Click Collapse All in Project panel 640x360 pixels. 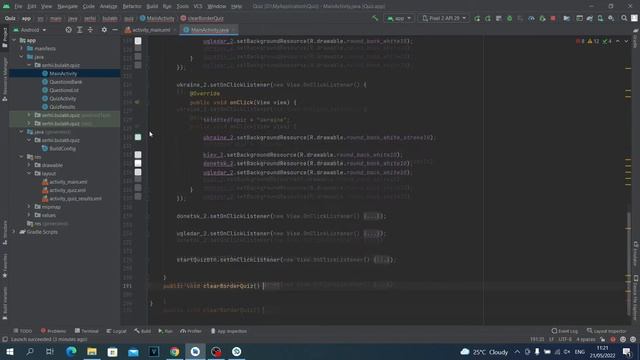(x=90, y=30)
